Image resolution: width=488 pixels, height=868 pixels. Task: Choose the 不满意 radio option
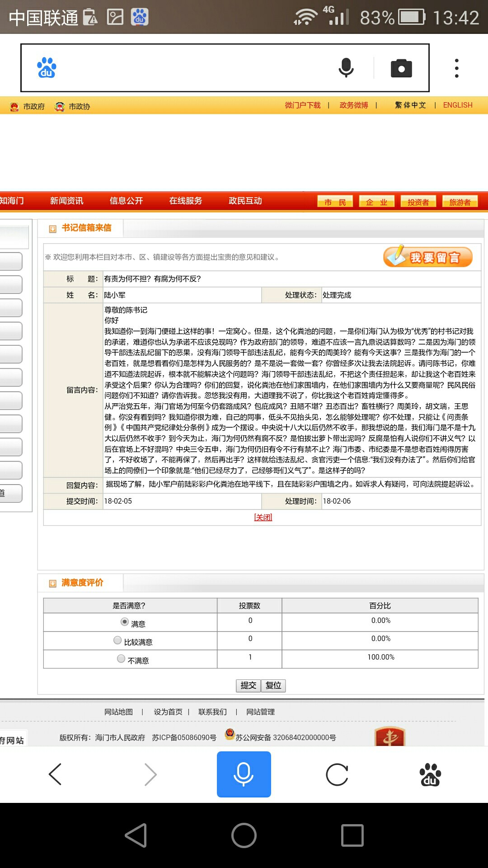click(x=121, y=659)
